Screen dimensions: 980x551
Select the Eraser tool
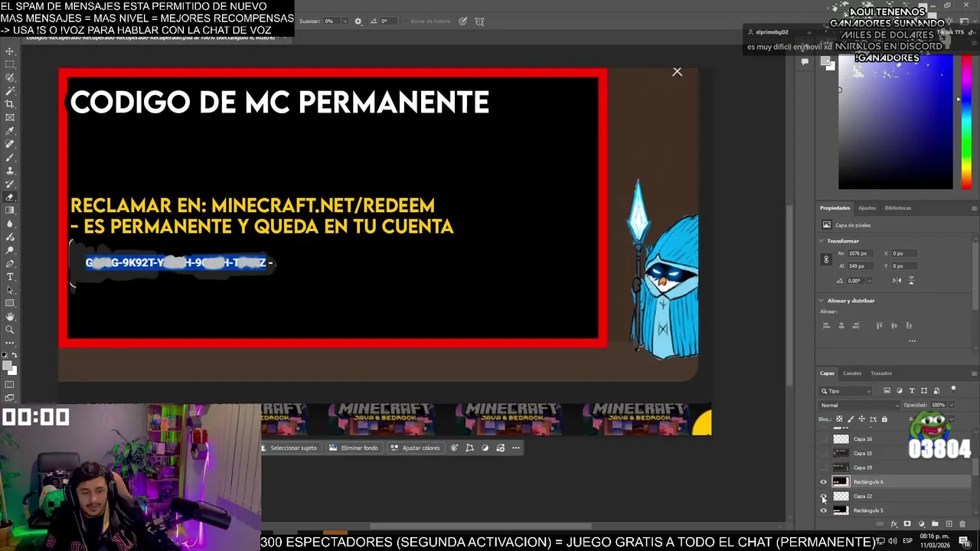click(10, 197)
